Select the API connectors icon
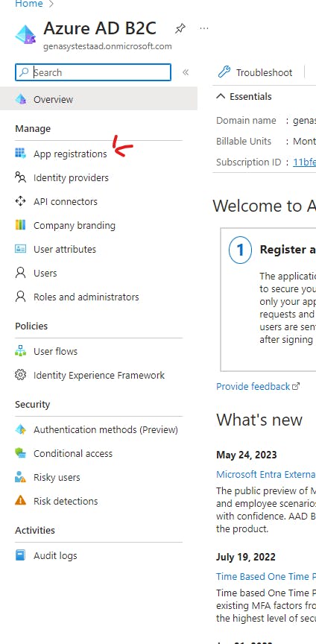The width and height of the screenshot is (316, 644). [x=20, y=201]
